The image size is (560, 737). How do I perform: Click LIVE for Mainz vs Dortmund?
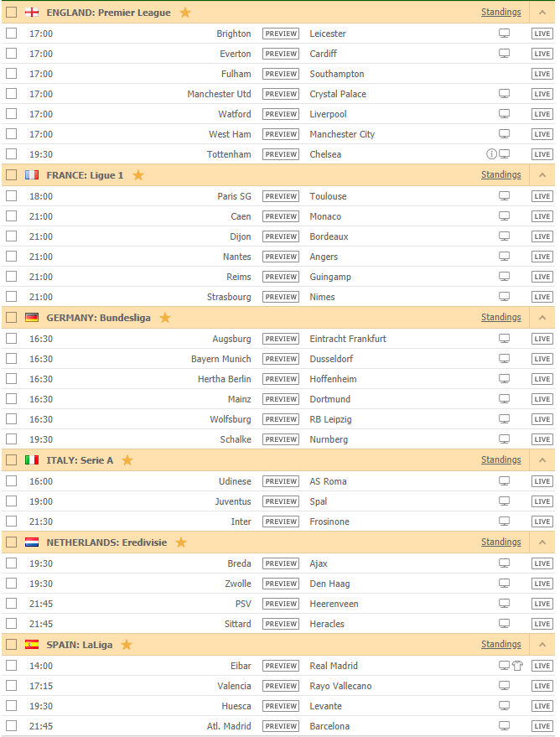coord(542,399)
